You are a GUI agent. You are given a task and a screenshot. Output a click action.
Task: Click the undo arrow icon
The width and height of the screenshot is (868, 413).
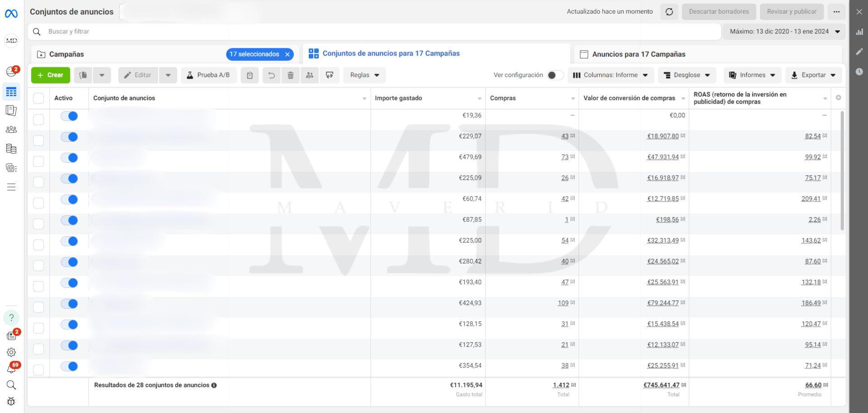click(271, 75)
